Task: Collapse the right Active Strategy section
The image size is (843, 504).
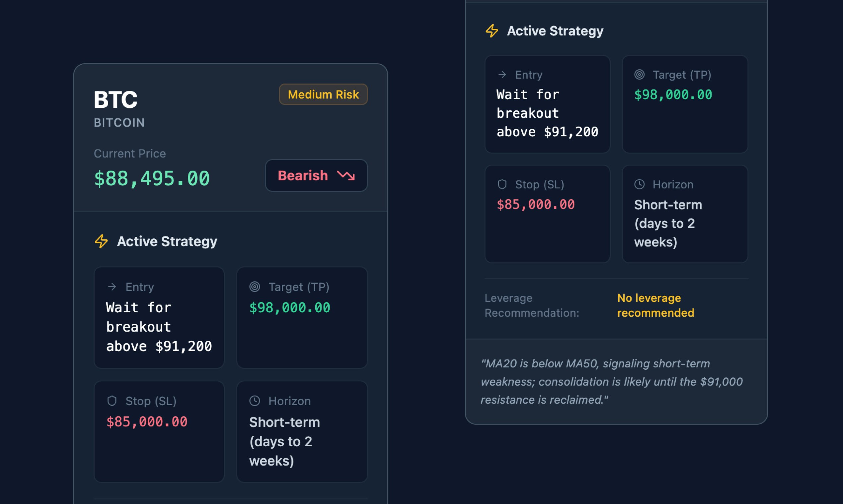Action: pos(555,31)
